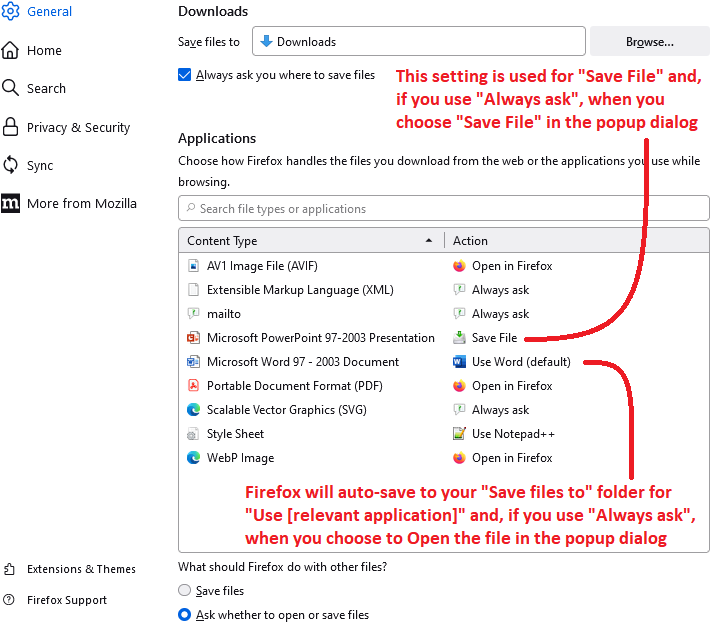Click the mailto content type icon
Viewport: 712px width, 625px height.
(193, 313)
